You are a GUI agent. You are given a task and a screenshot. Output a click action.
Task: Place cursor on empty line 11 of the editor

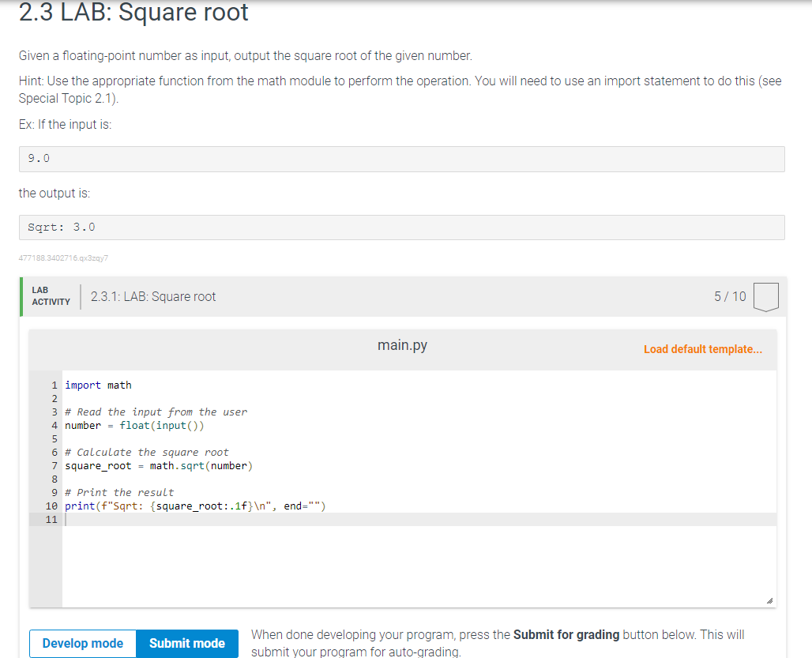pyautogui.click(x=419, y=519)
